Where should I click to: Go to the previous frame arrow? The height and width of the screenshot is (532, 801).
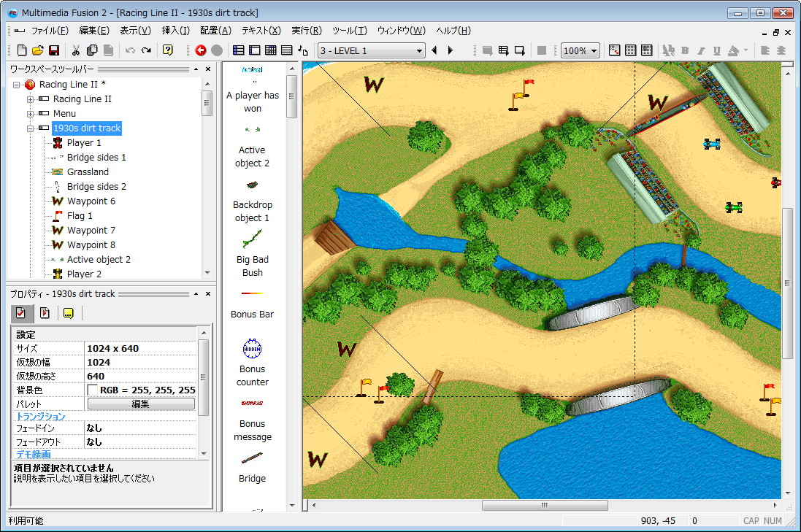434,50
